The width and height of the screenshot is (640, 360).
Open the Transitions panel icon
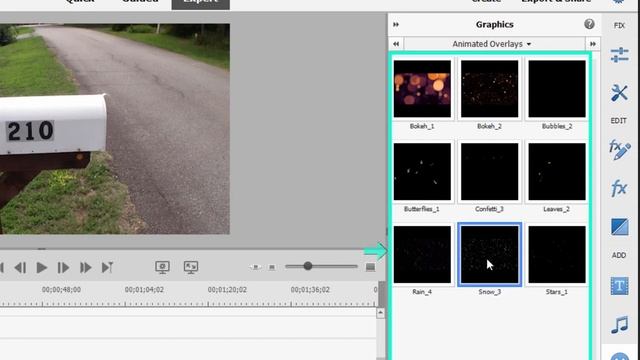point(619,227)
